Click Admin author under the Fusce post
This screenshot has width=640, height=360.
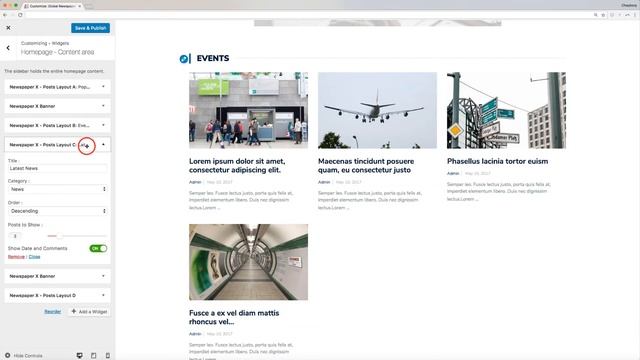coord(195,334)
